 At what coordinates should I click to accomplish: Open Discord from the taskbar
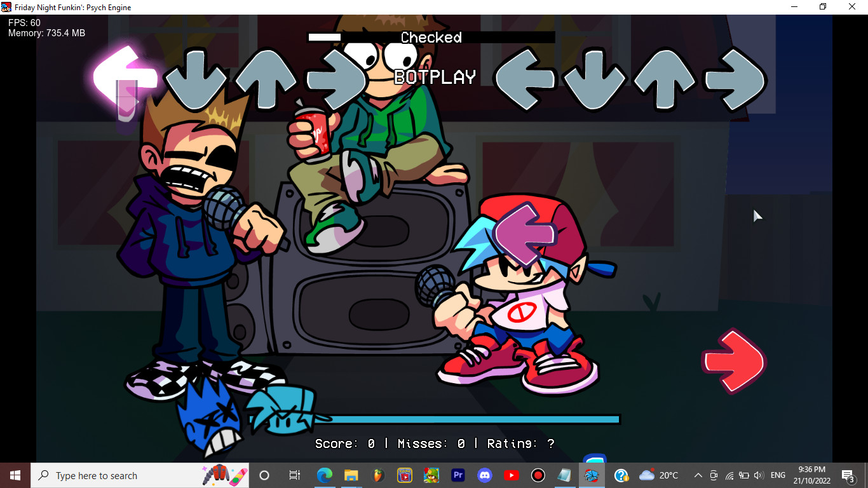[x=485, y=475]
